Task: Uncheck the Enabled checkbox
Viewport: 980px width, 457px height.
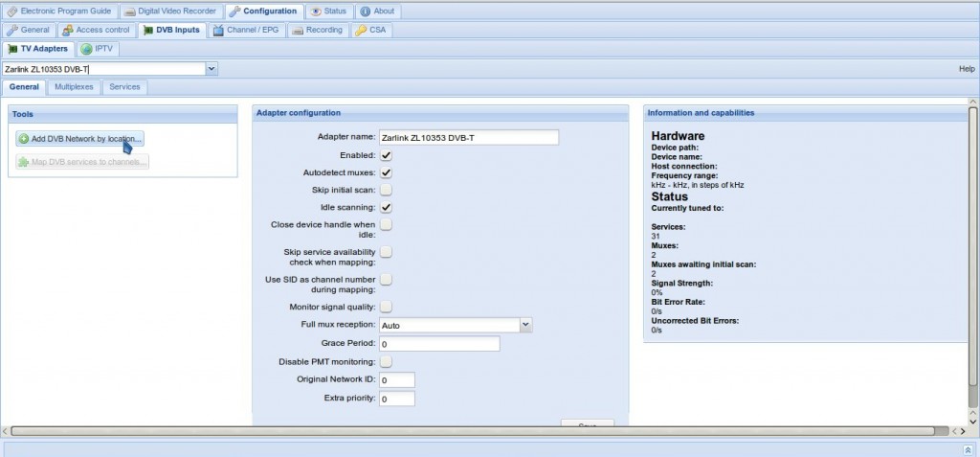Action: pos(387,154)
